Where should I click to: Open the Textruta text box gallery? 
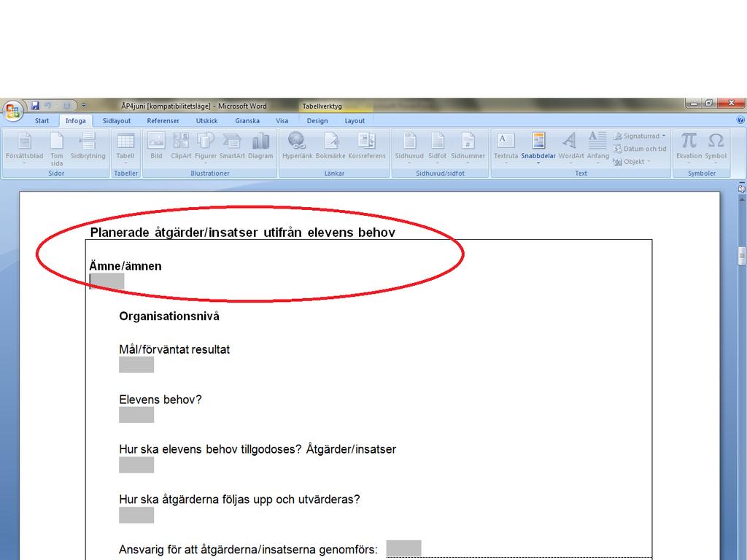[x=506, y=147]
